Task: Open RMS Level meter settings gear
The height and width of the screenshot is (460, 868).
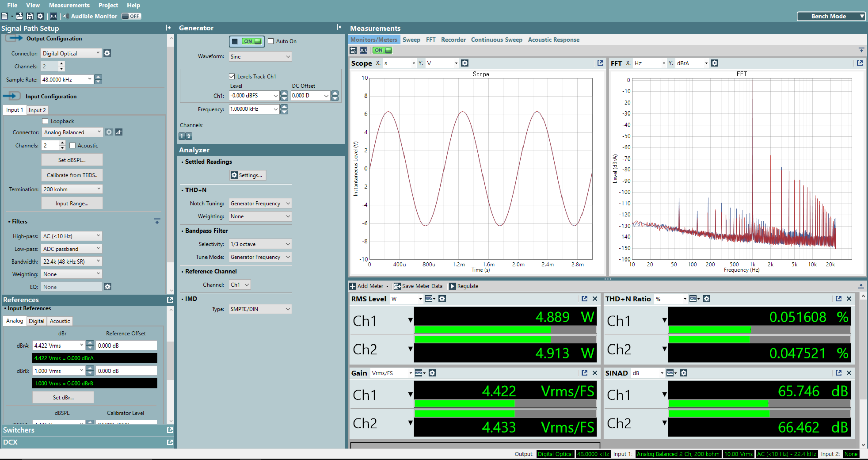Action: tap(442, 299)
